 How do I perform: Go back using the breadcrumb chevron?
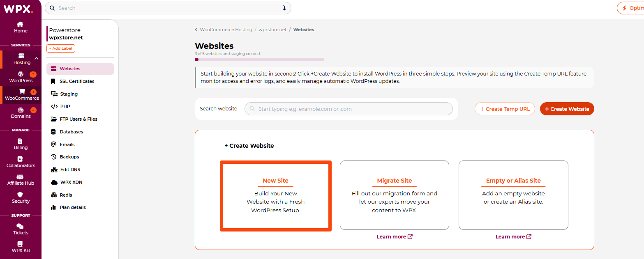pos(196,30)
